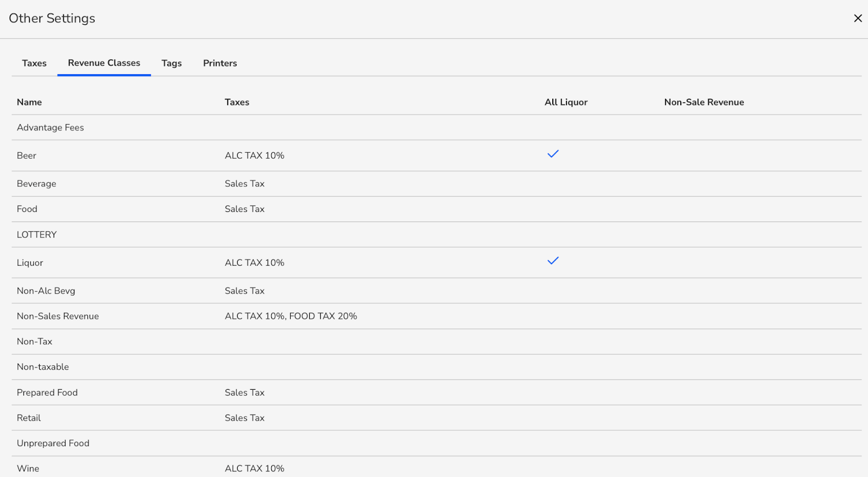The height and width of the screenshot is (477, 868).
Task: Open the Prepared Food revenue class
Action: click(47, 392)
